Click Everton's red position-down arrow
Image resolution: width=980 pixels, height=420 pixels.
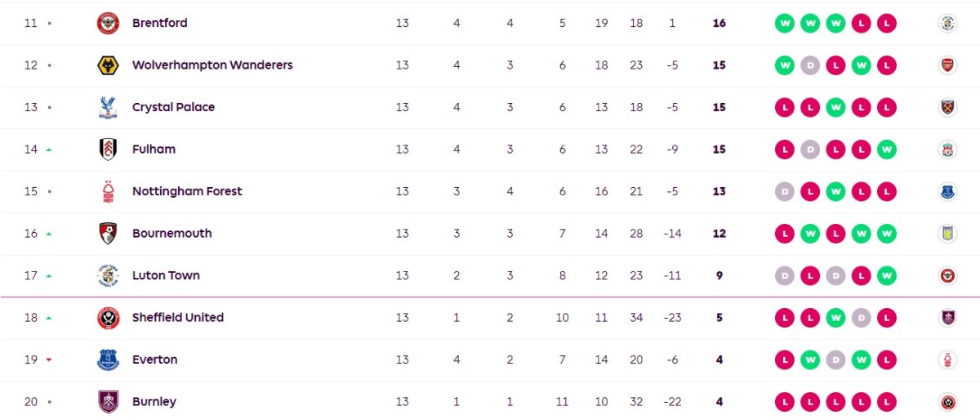[49, 360]
